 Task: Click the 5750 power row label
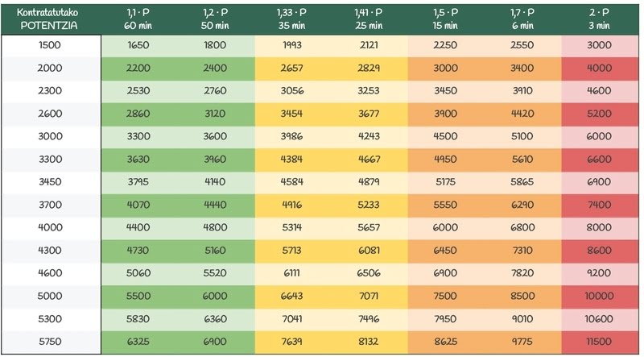50,341
